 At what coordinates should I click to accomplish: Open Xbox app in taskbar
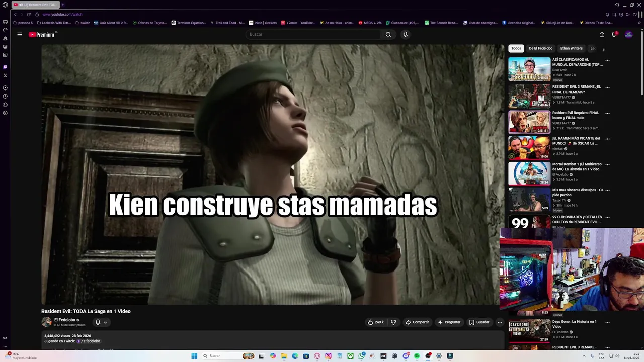(x=350, y=356)
